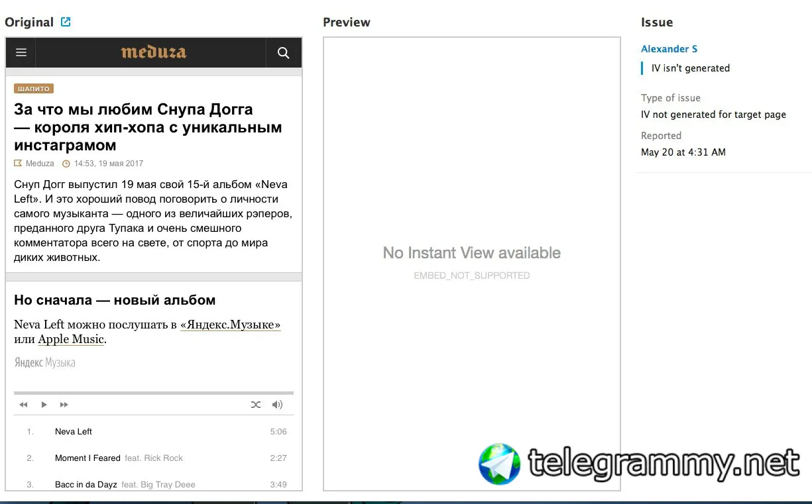
Task: Click IV not generated for target page
Action: [713, 115]
